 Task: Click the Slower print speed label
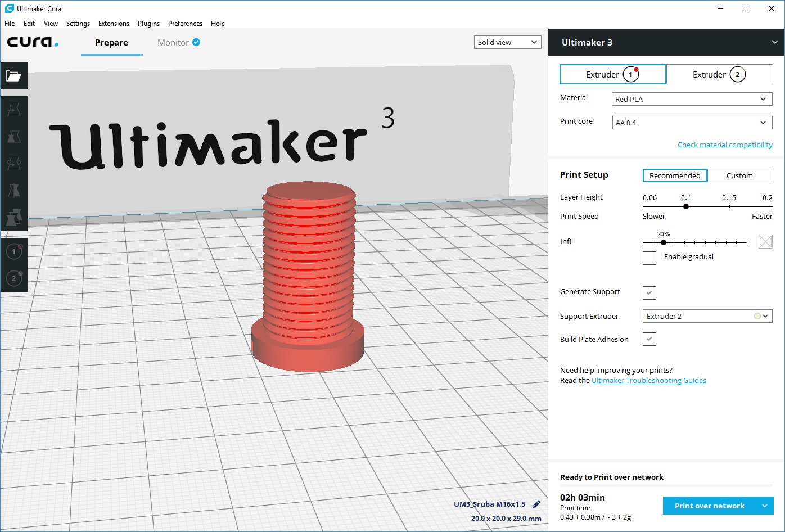pos(654,216)
